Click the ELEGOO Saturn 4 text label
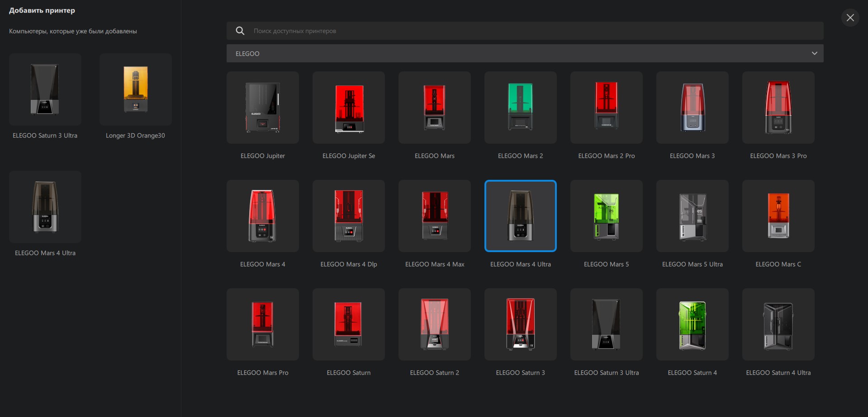Viewport: 868px width, 417px height. point(692,373)
